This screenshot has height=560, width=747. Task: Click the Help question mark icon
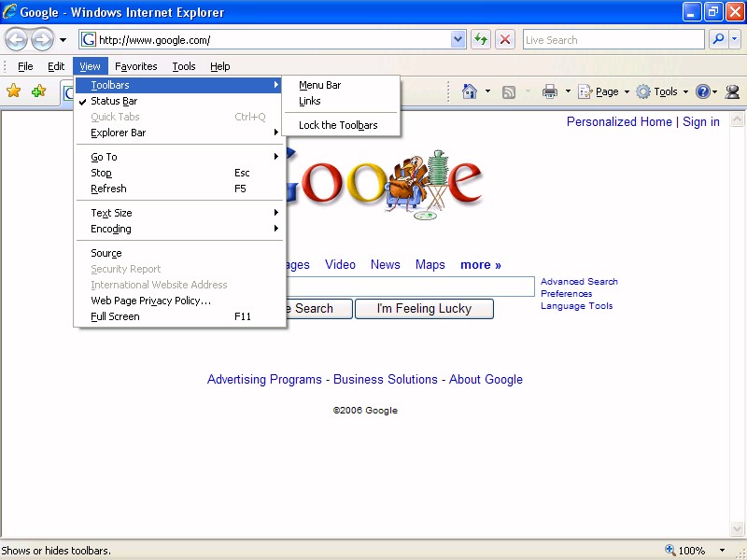click(702, 91)
